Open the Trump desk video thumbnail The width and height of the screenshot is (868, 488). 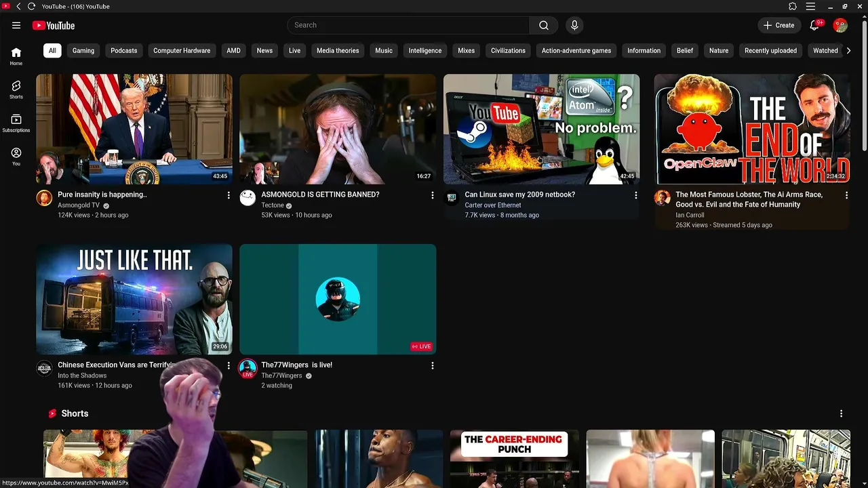134,129
